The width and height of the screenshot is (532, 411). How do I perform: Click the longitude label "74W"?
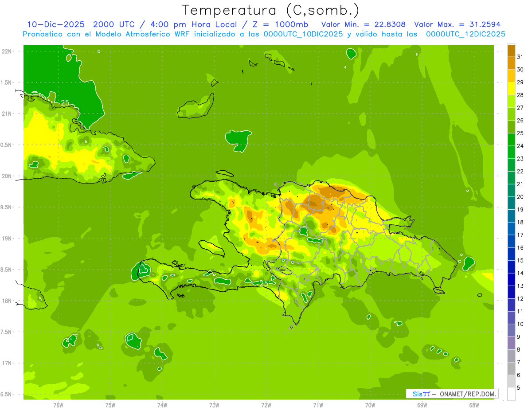point(162,405)
